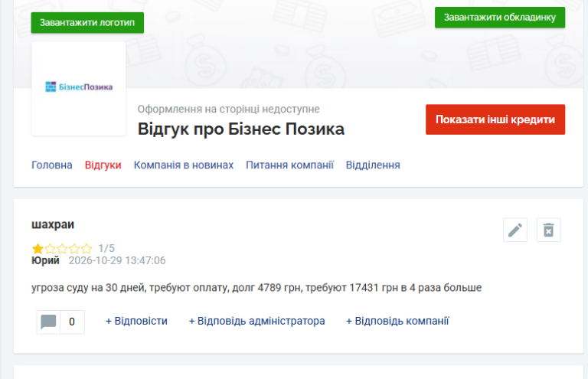Show other loans via Показати інші кредити
The height and width of the screenshot is (379, 588).
495,119
